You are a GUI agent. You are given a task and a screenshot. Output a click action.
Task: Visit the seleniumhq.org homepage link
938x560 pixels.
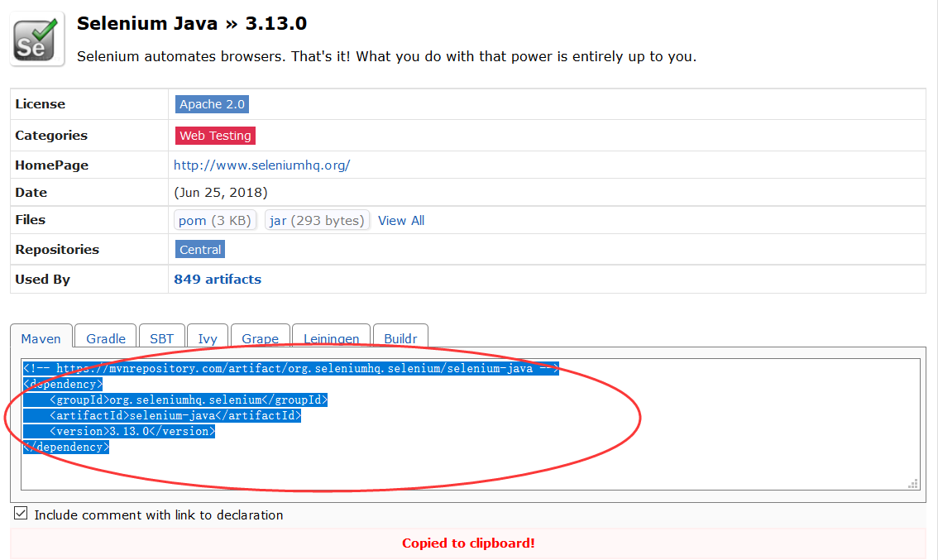(x=262, y=165)
